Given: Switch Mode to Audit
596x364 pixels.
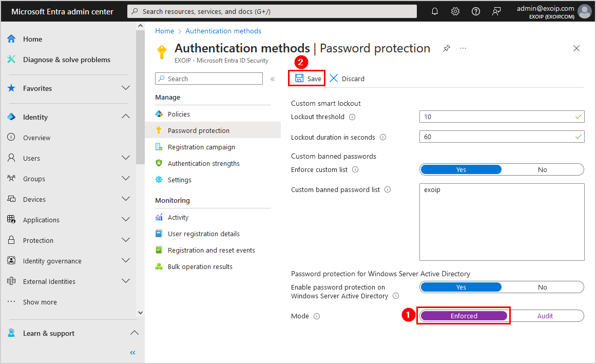Looking at the screenshot, I should [x=545, y=316].
